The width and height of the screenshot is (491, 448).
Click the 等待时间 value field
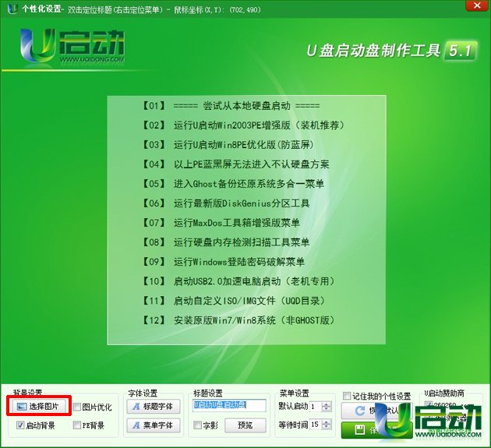316,425
